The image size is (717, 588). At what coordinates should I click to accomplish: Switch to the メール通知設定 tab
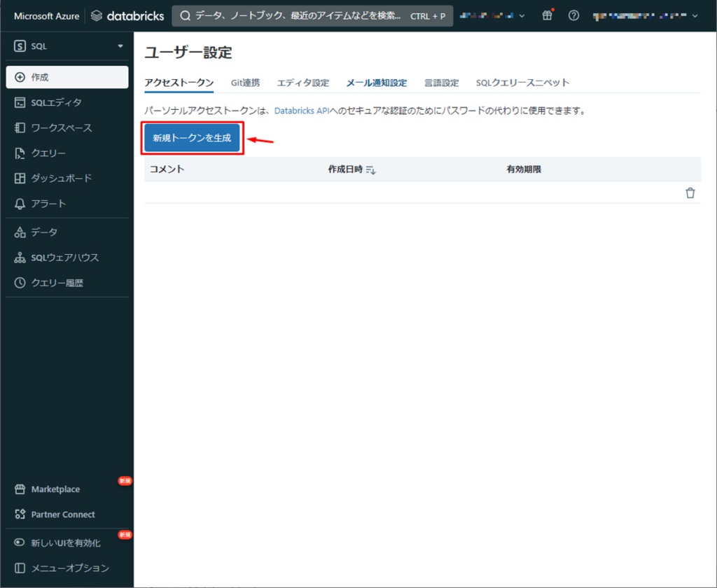point(376,83)
